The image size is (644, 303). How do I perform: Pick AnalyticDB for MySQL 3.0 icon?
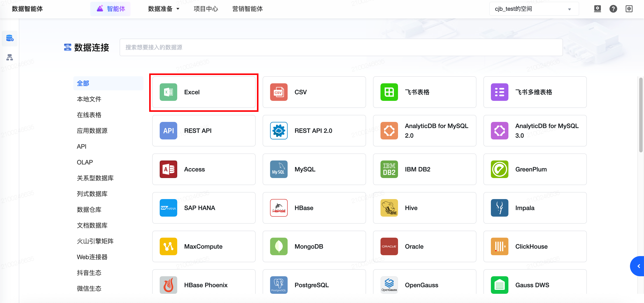tap(499, 131)
